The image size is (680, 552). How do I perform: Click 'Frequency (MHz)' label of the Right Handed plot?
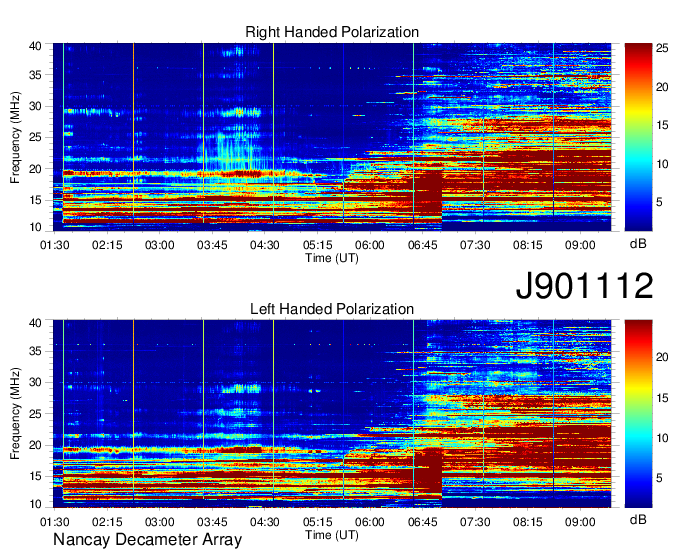pyautogui.click(x=15, y=137)
